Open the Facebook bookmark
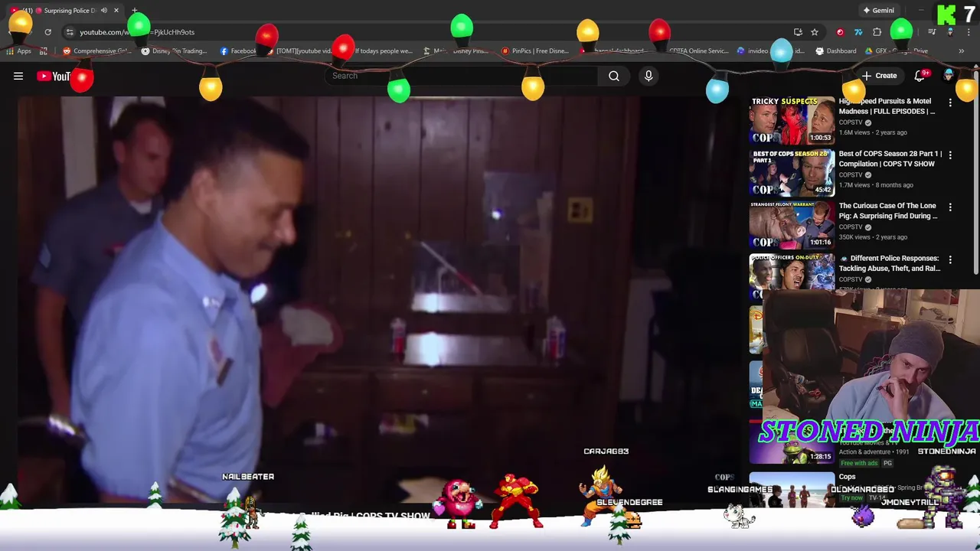Screen dimensions: 980x551 coord(238,51)
